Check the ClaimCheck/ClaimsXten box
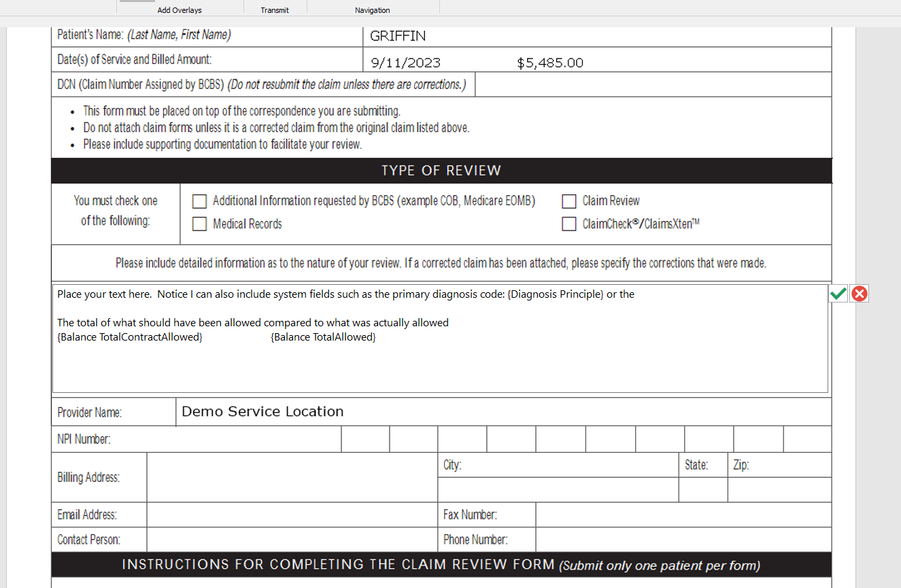 tap(569, 224)
